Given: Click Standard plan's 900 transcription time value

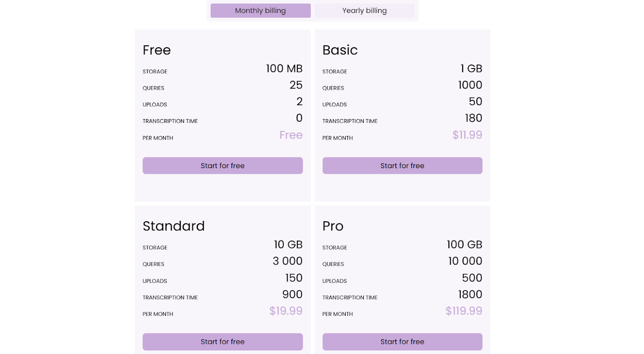Looking at the screenshot, I should [x=292, y=294].
